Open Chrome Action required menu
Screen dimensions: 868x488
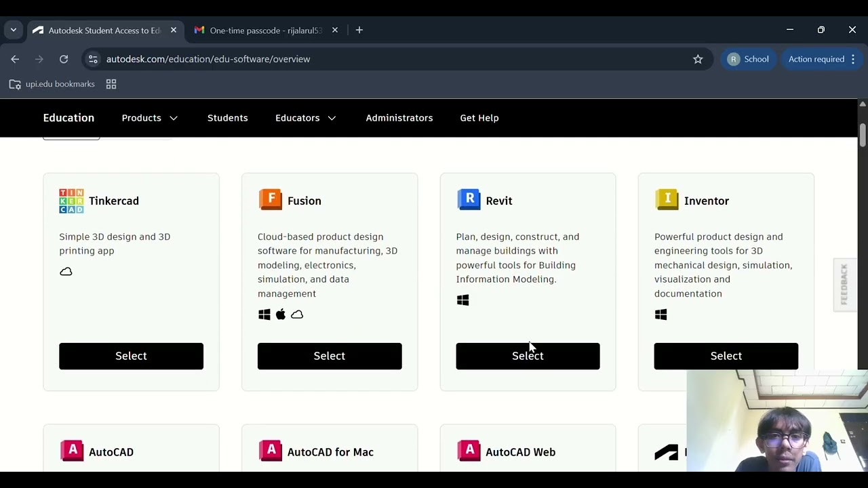(822, 59)
